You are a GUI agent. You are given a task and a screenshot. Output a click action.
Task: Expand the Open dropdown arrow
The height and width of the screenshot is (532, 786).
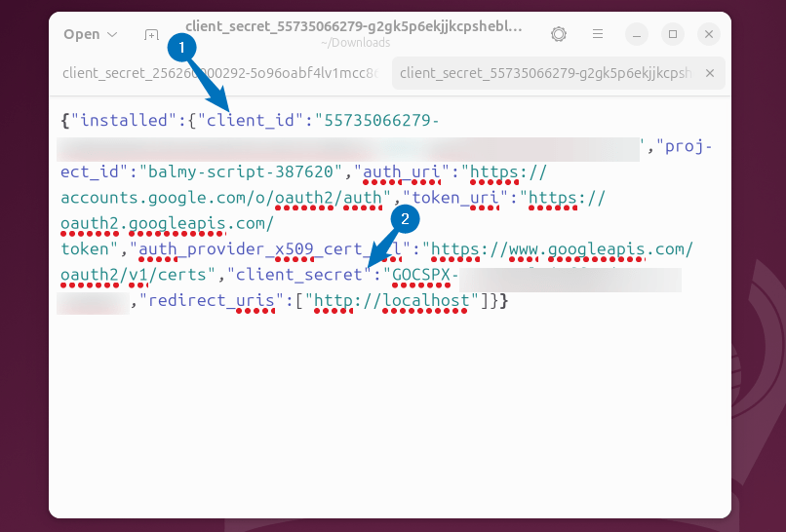(x=112, y=34)
